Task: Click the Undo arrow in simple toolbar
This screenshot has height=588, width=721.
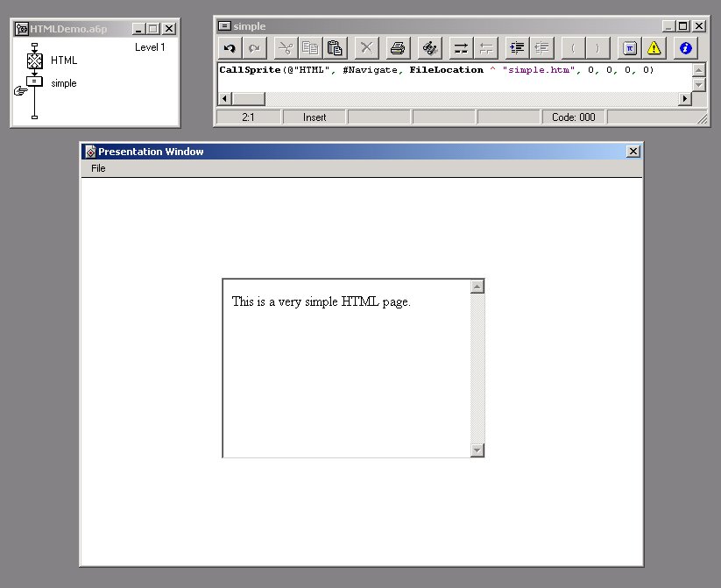Action: pos(230,48)
